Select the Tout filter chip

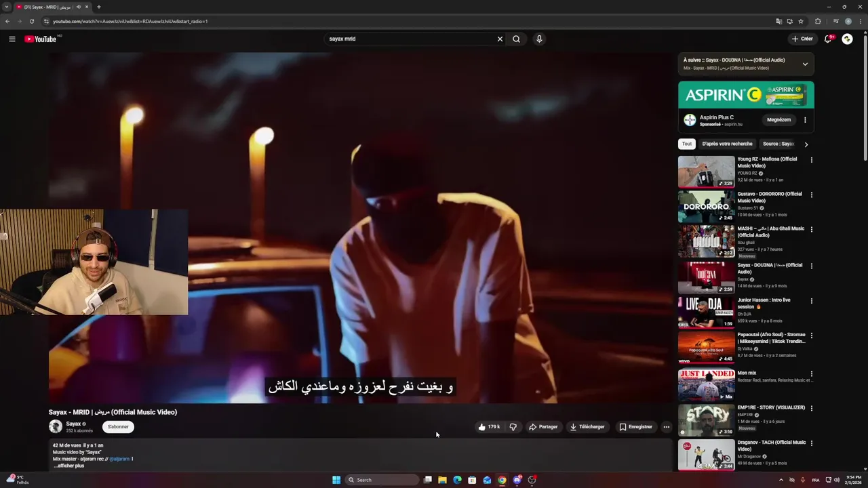click(x=687, y=144)
